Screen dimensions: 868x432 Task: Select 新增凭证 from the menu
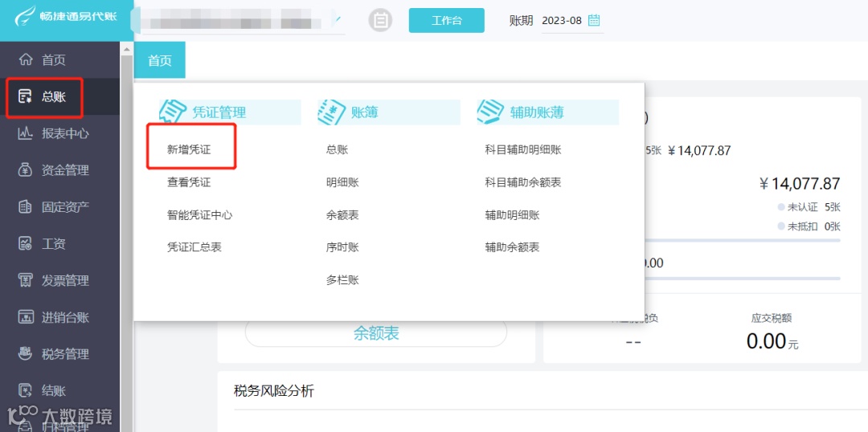(x=190, y=149)
